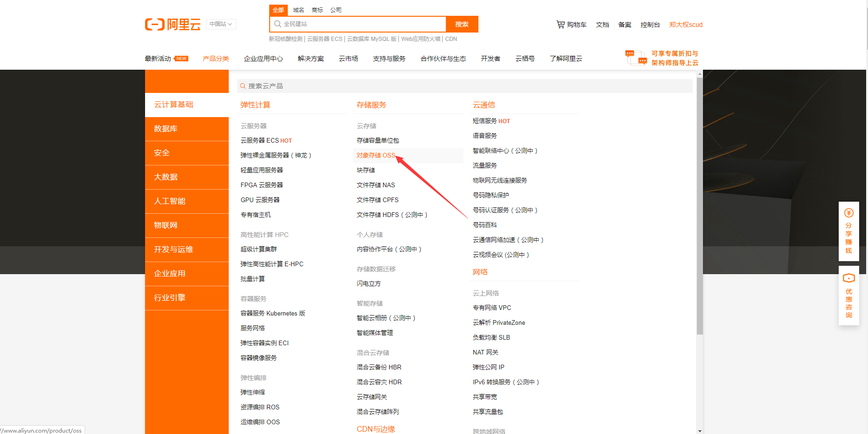Open the 云市场 menu item

(x=348, y=58)
